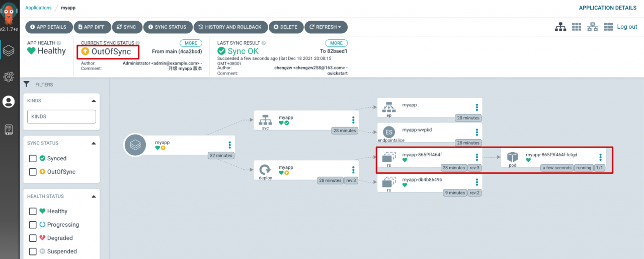
Task: Check the OutOfSync filter checkbox
Action: click(33, 172)
